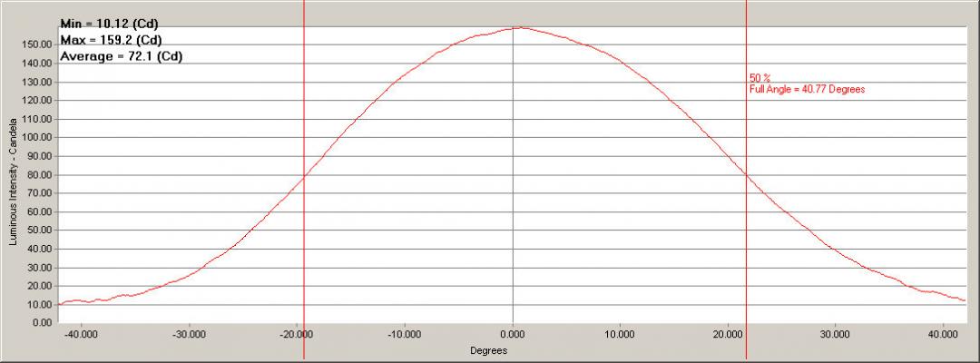Pick the 10.000 x-axis tick label
The image size is (980, 363).
click(620, 332)
